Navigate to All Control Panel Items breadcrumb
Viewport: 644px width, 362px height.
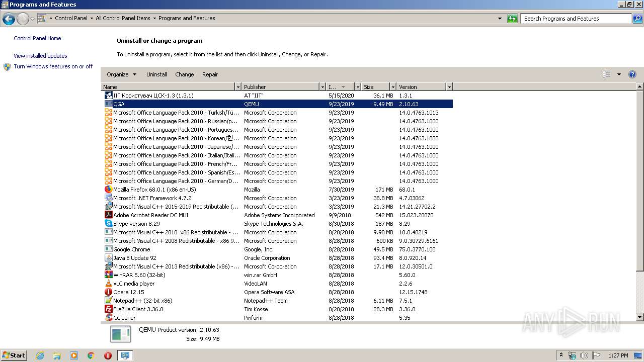pos(123,18)
